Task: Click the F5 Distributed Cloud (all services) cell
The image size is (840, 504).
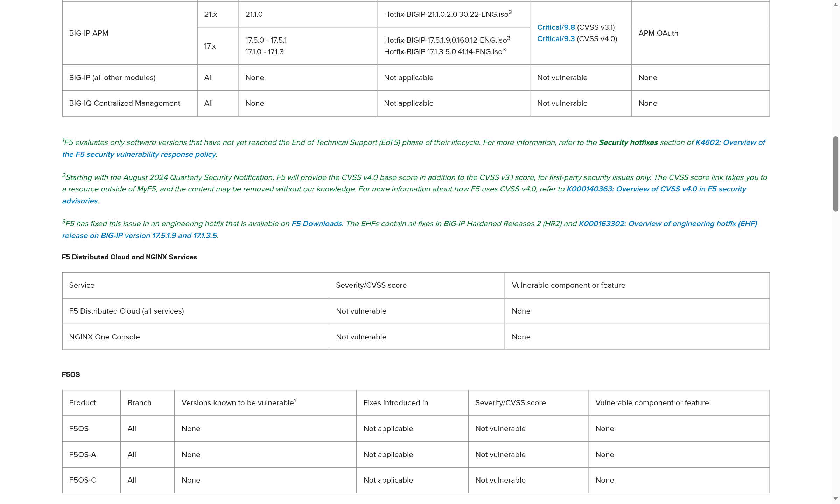Action: click(x=196, y=311)
